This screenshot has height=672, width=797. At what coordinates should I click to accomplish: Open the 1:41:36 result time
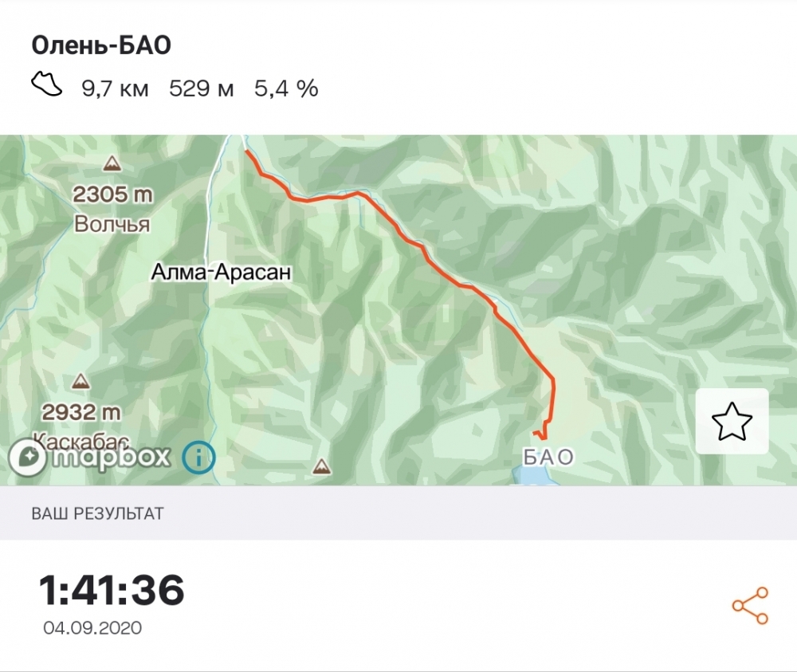(112, 590)
